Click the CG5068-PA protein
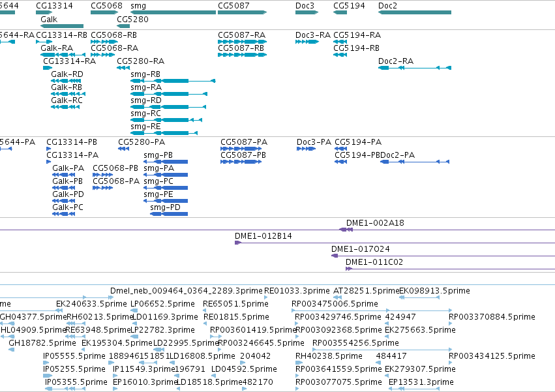Screen dimensions: 555x392 [x=102, y=188]
